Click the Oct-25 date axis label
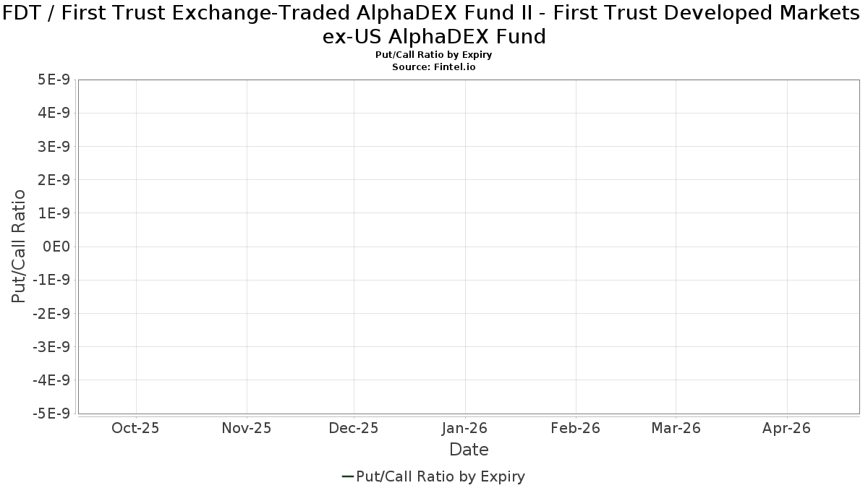The image size is (868, 488). coord(135,428)
